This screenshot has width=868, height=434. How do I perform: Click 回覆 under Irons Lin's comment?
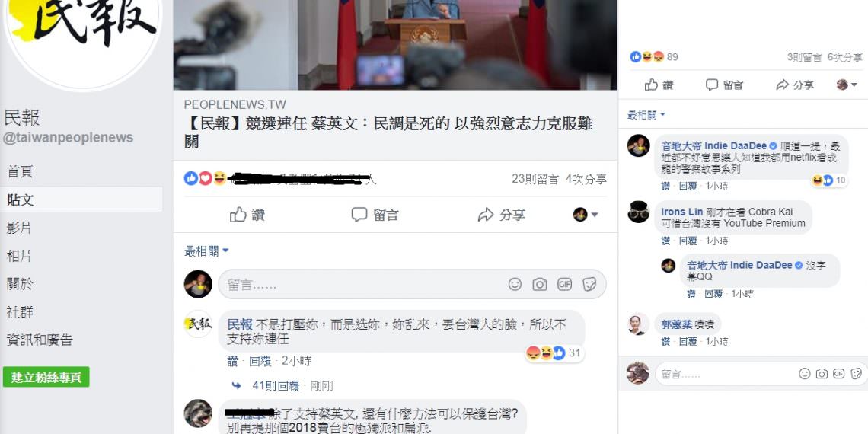pyautogui.click(x=688, y=241)
